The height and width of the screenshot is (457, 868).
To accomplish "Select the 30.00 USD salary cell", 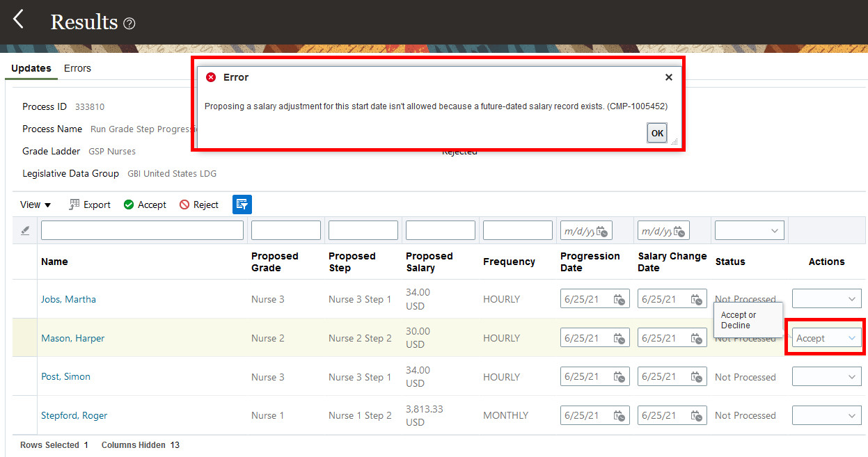I will 418,338.
